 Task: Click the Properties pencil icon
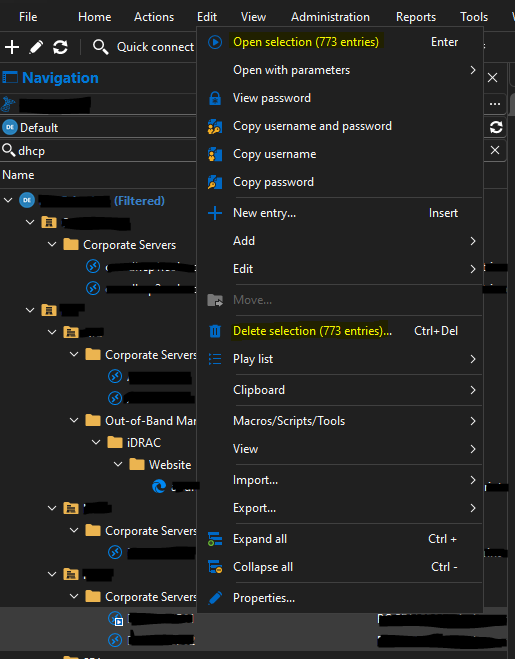point(215,598)
